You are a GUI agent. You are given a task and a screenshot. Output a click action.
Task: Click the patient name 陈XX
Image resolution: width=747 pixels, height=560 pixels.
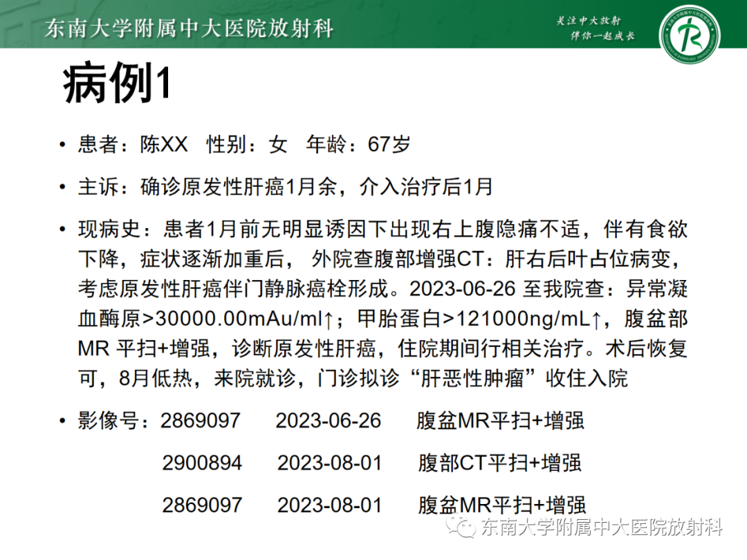click(x=164, y=144)
